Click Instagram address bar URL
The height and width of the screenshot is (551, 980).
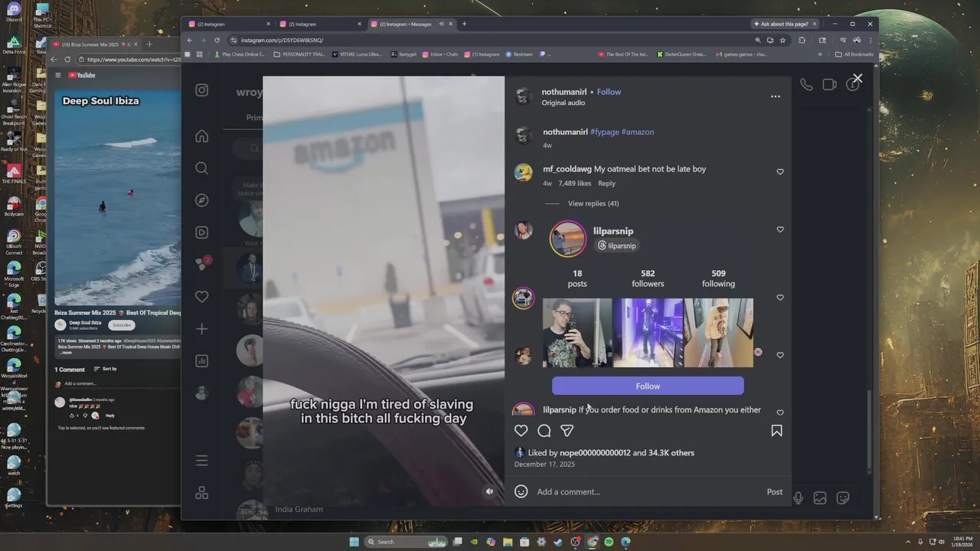(x=282, y=40)
